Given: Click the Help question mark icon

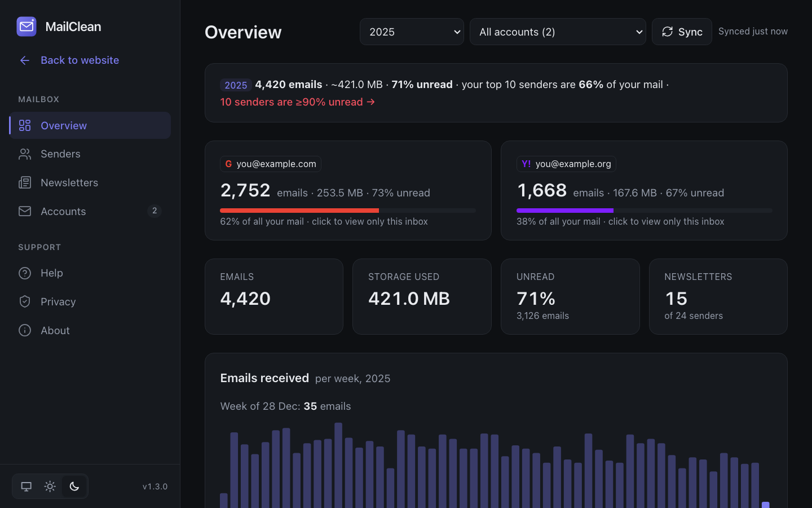Looking at the screenshot, I should [x=25, y=273].
